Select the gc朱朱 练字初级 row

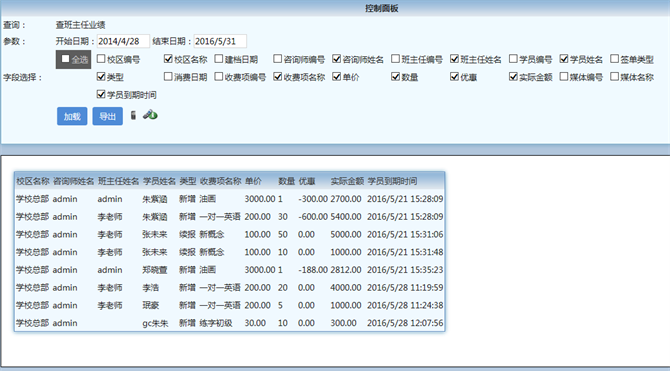(x=229, y=323)
